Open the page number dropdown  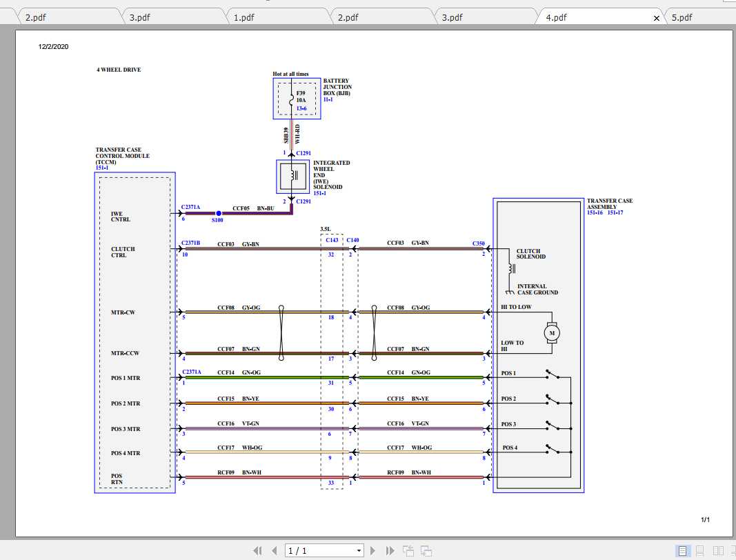click(x=359, y=550)
